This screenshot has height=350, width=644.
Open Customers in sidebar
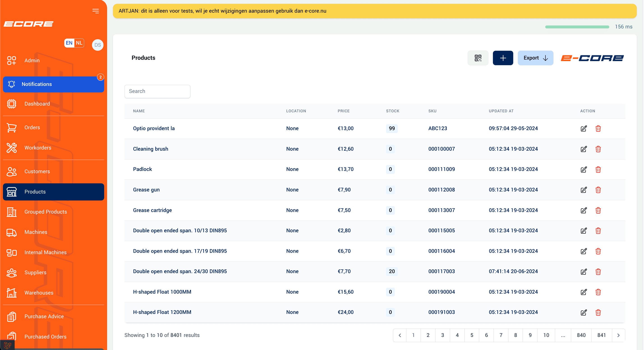point(53,171)
